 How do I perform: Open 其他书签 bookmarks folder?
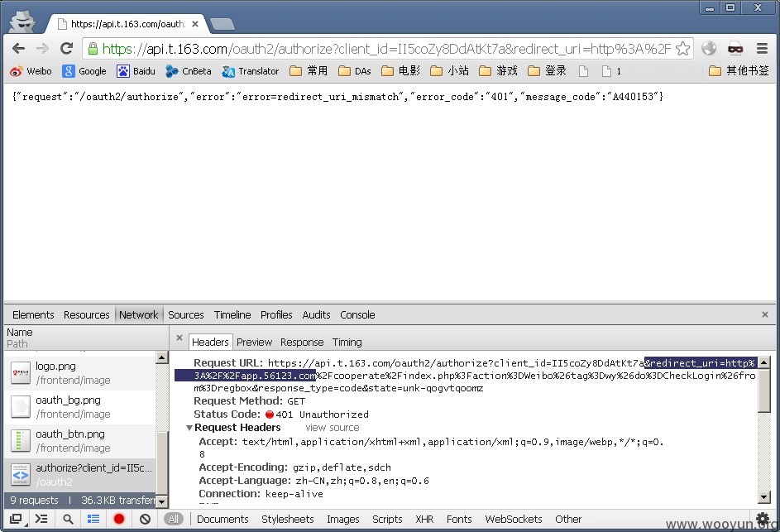click(739, 71)
